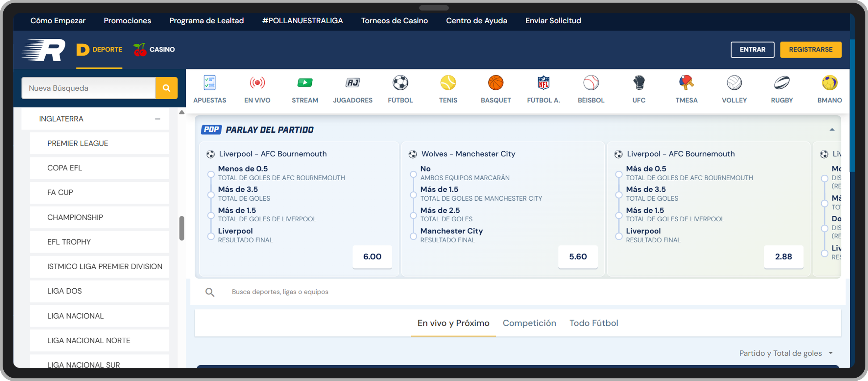Open Liga Nacional Norte in sidebar
Viewport: 868px width, 381px height.
click(99, 341)
